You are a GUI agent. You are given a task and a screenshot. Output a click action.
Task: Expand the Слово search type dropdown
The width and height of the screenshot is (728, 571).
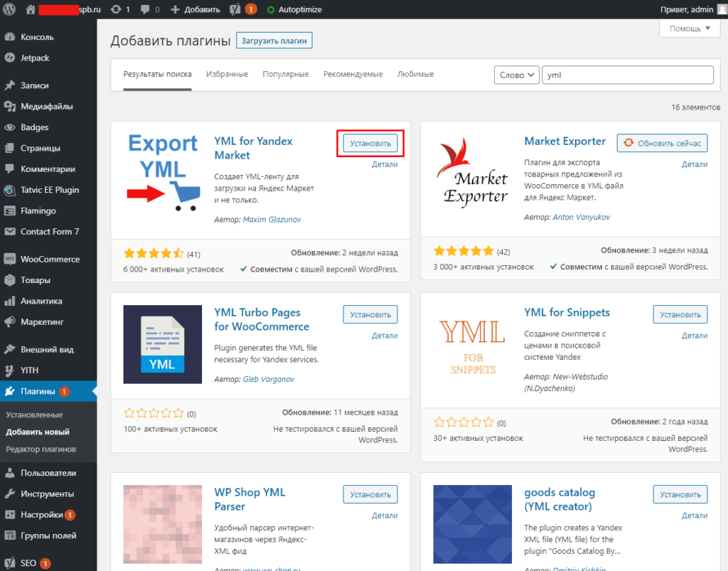pyautogui.click(x=516, y=75)
